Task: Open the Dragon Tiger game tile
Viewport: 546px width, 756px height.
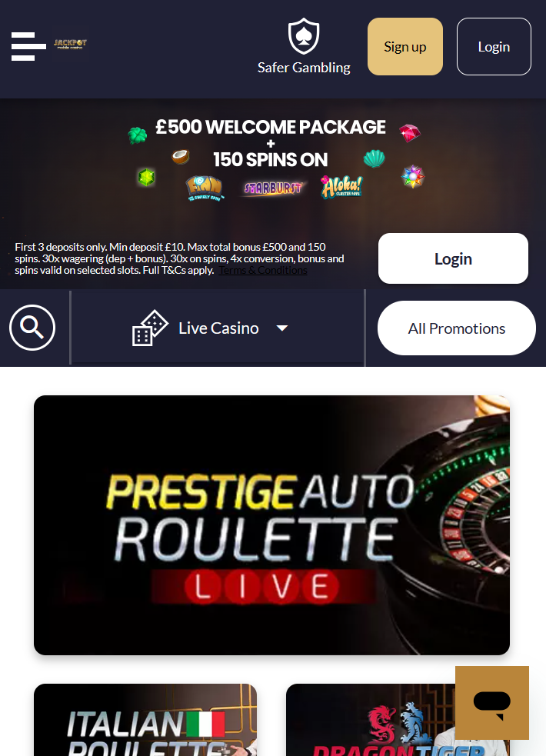Action: pyautogui.click(x=370, y=719)
